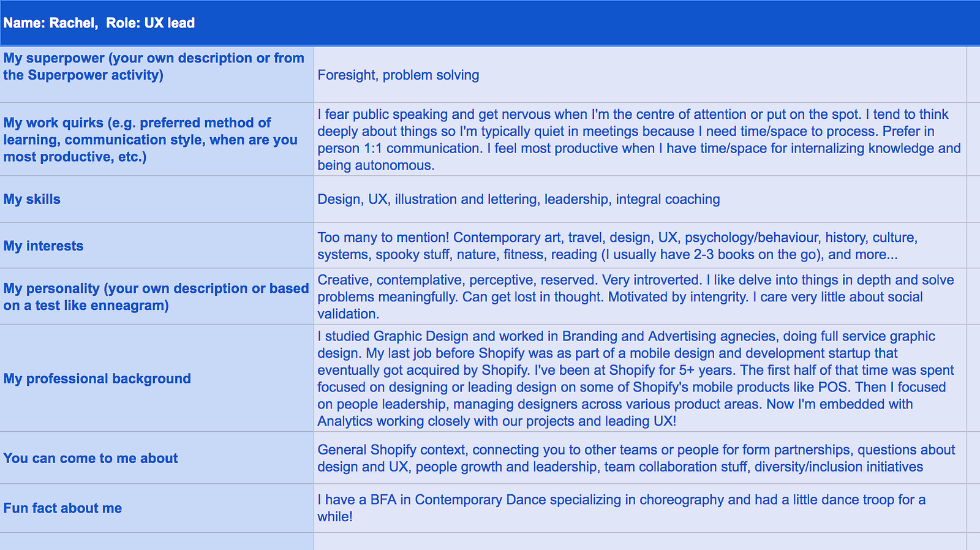Screen dimensions: 980x550
Task: Click the empty label cell below 'Fun fact'
Action: click(x=157, y=541)
